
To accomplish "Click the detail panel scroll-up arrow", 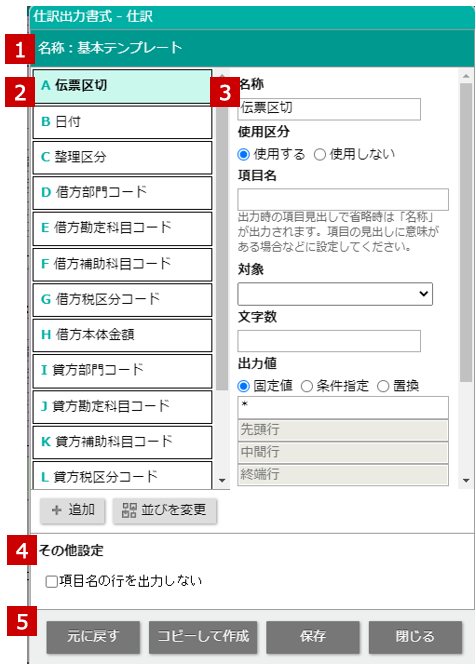I will (466, 76).
